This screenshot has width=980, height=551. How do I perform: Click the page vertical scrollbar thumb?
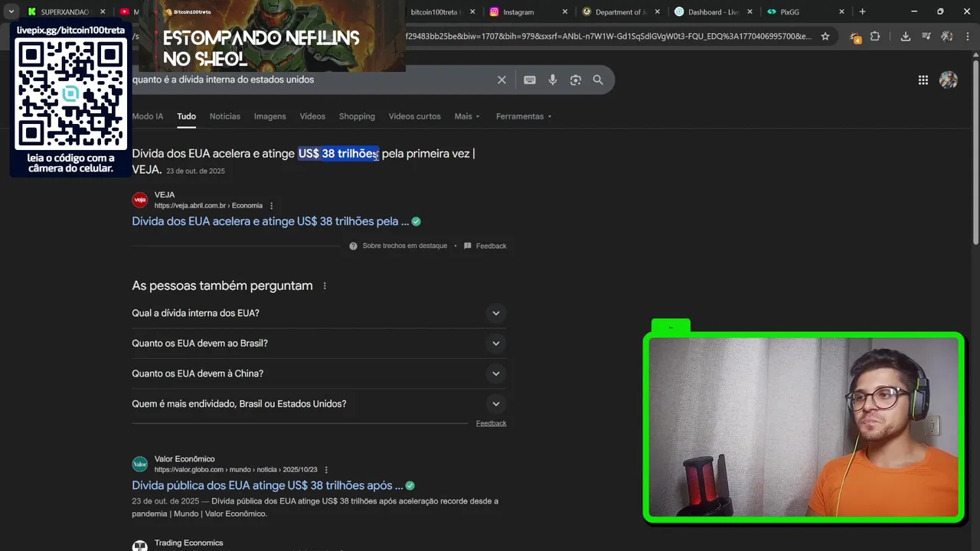coord(975,153)
